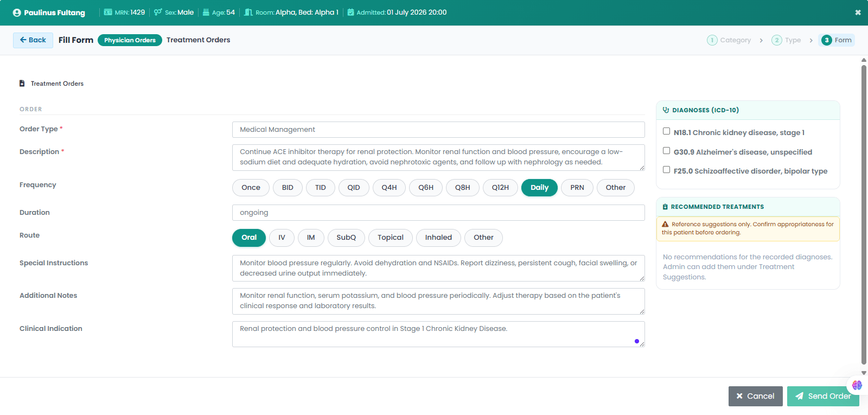Click the chevron between Type and Form
This screenshot has width=868, height=415.
[811, 41]
